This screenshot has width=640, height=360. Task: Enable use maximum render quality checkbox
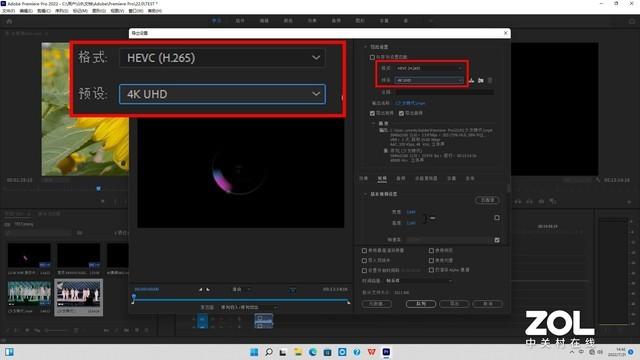click(x=364, y=251)
